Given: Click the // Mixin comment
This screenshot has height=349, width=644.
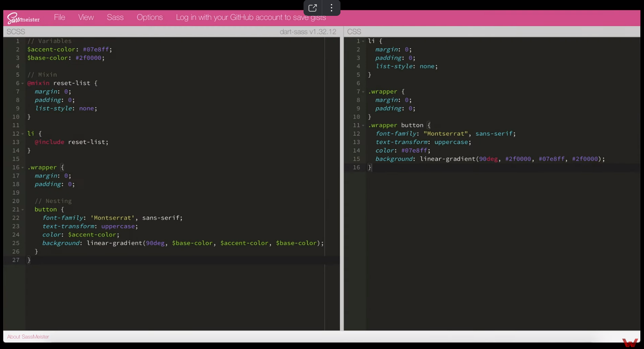Looking at the screenshot, I should coord(42,75).
